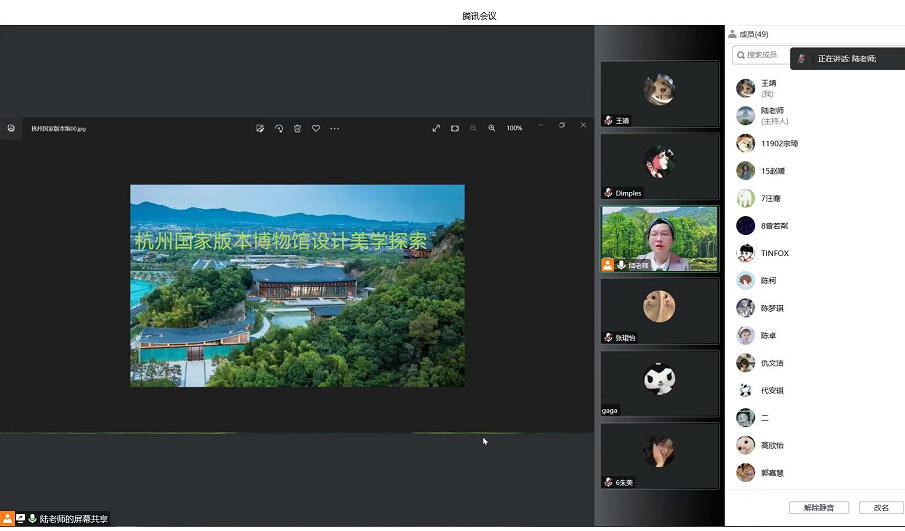This screenshot has height=531, width=905.
Task: Click the Dimples participant video tile
Action: [x=659, y=166]
